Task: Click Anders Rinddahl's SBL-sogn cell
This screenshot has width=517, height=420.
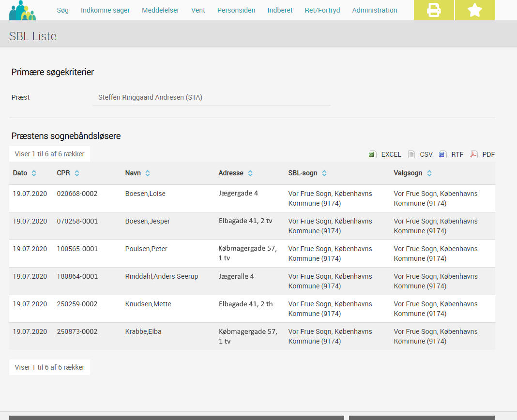Action: click(x=330, y=281)
